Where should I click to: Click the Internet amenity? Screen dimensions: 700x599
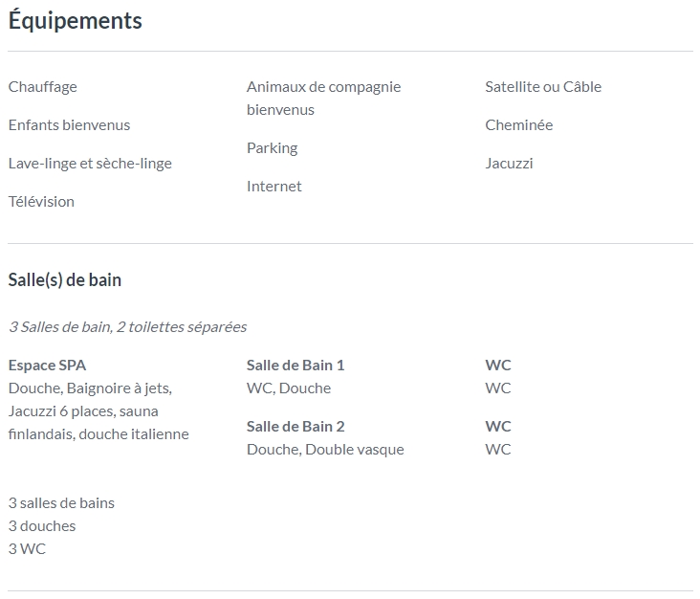[274, 187]
